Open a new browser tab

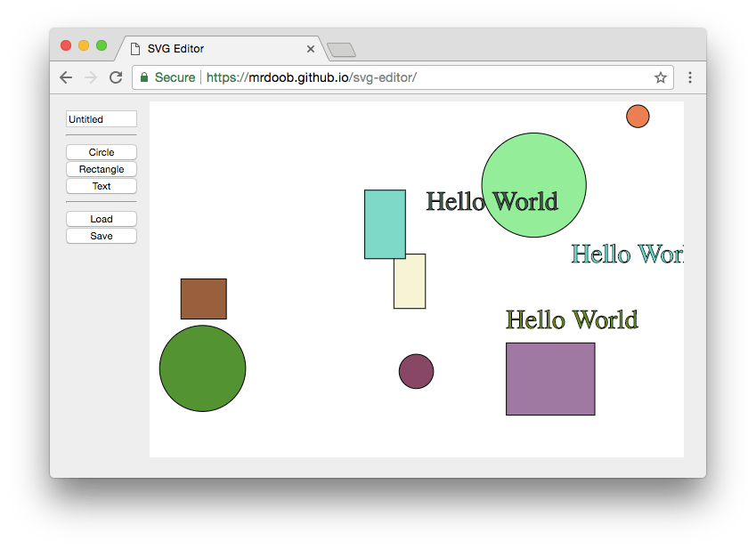click(x=339, y=49)
